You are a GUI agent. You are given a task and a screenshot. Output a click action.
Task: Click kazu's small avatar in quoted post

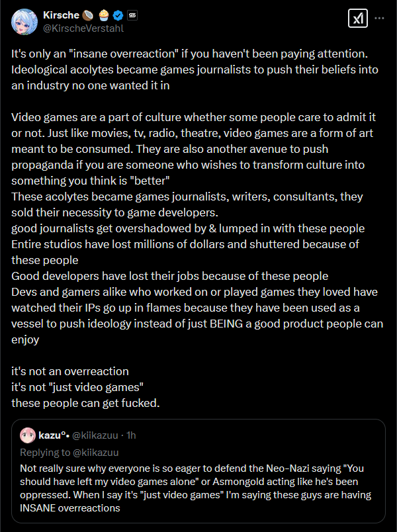28,435
